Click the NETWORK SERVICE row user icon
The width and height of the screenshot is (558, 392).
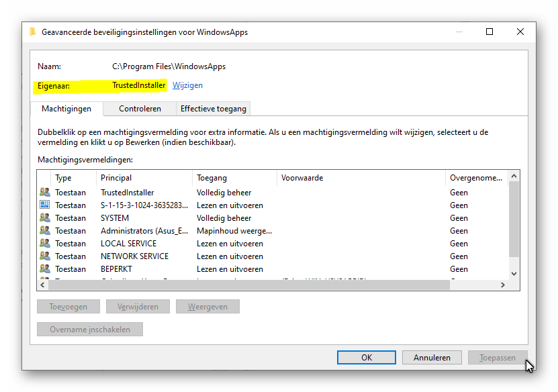tap(45, 256)
